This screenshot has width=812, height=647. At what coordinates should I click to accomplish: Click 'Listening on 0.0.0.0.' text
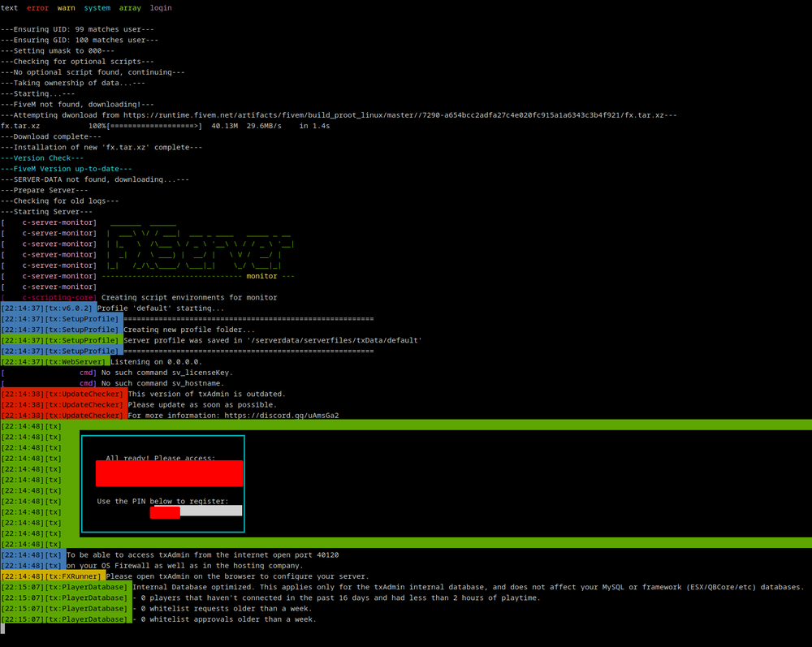click(x=157, y=362)
